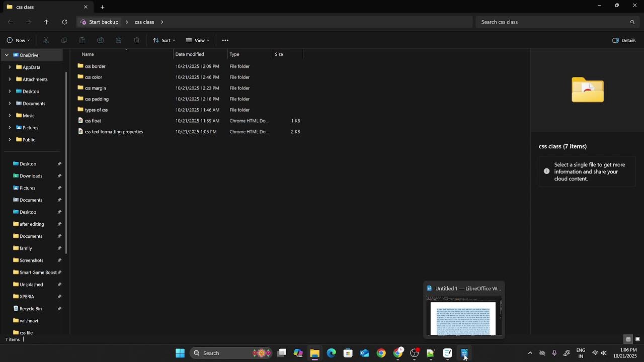Screen dimensions: 644x362
Task: Open pinned Smart Game Boost folder
Action: pos(38,273)
